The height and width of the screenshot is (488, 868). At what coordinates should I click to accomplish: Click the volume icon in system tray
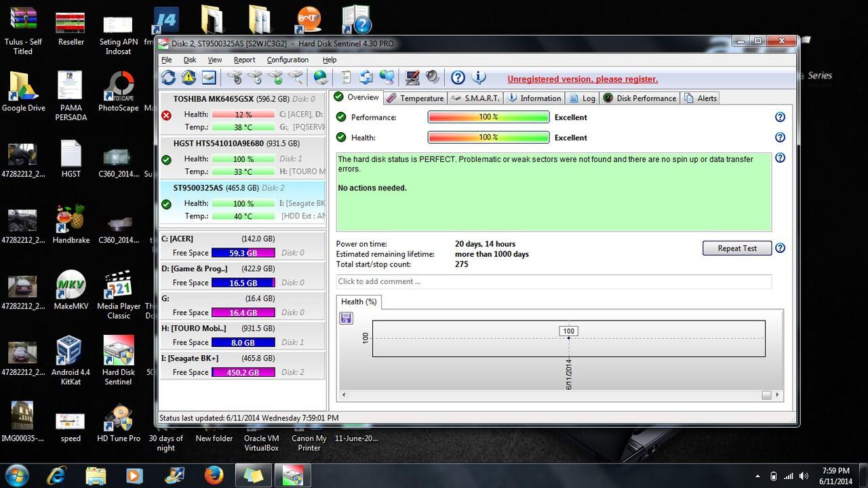804,476
